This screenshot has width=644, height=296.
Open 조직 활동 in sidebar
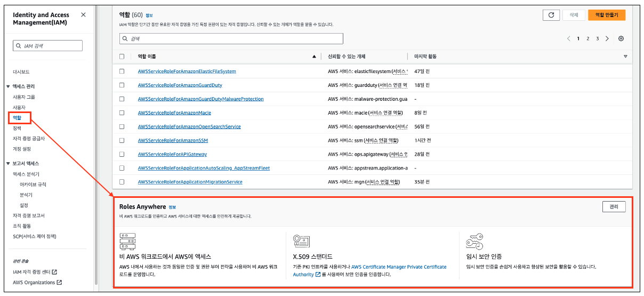tap(22, 226)
